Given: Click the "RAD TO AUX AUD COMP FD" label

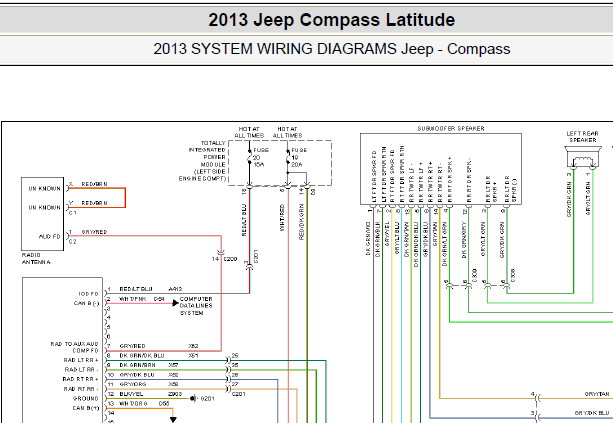Looking at the screenshot, I should coord(74,347).
